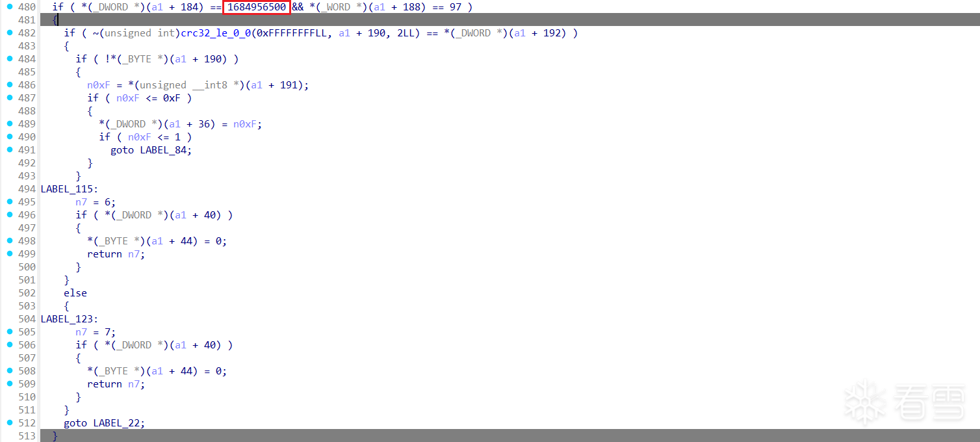The width and height of the screenshot is (980, 442).
Task: Toggle breakpoint dot on line 480
Action: pyautogui.click(x=10, y=6)
